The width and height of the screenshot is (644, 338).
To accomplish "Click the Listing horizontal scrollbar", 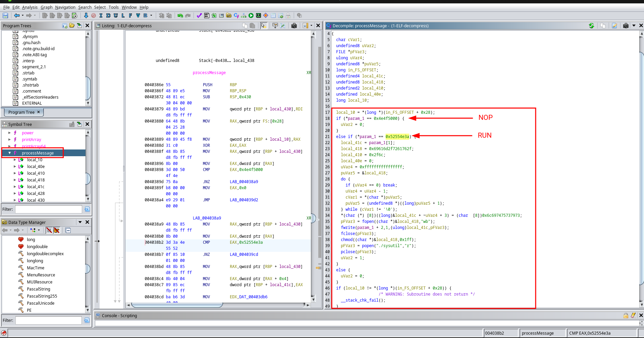I will click(177, 305).
